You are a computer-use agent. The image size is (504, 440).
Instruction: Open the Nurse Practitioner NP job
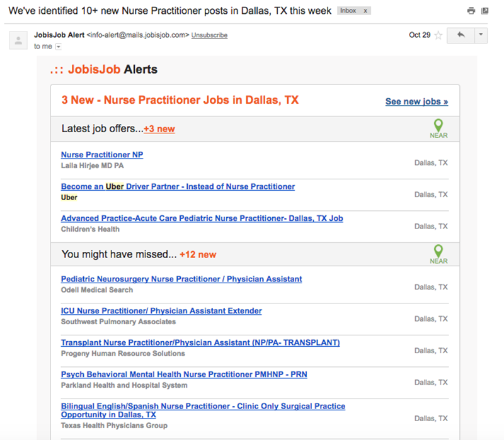[102, 154]
